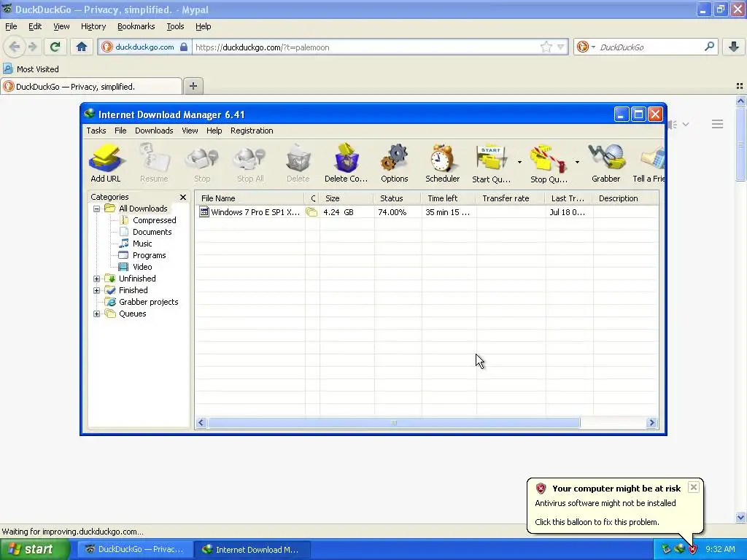Click the browser back arrow
This screenshot has height=560, width=747.
click(x=15, y=47)
